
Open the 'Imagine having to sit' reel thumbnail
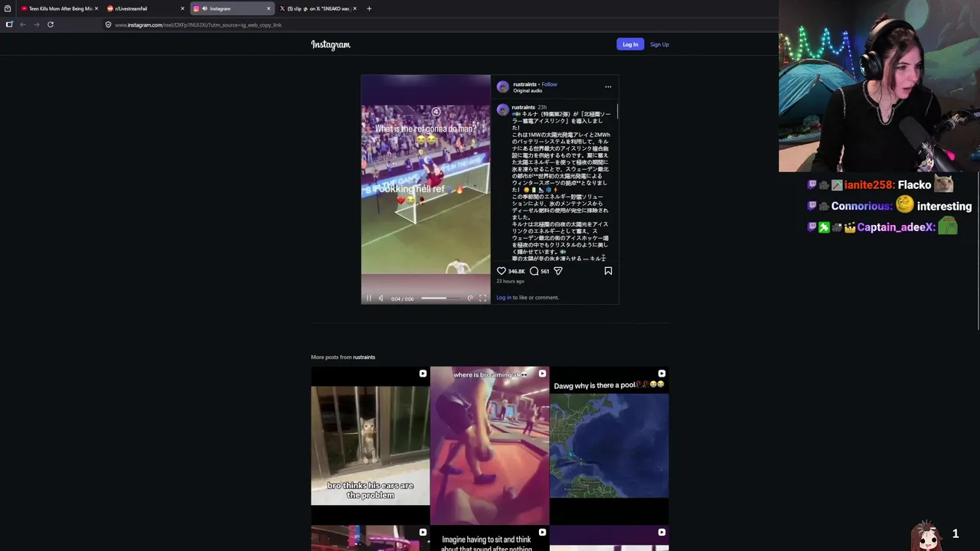pos(490,538)
